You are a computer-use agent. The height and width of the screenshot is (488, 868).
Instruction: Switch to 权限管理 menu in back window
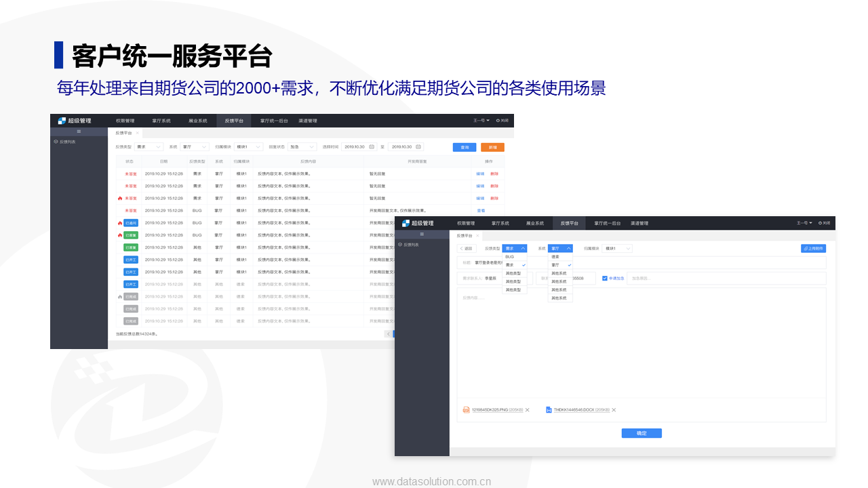coord(125,121)
